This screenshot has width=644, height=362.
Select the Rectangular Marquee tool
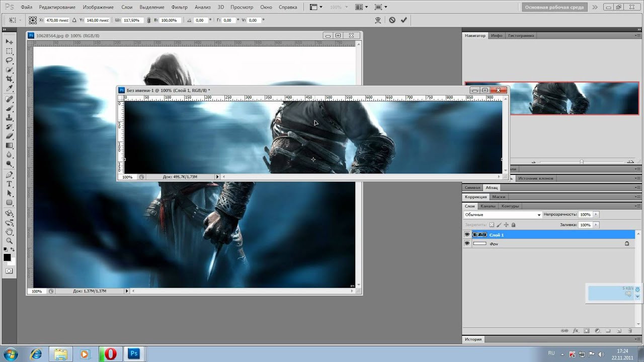9,51
